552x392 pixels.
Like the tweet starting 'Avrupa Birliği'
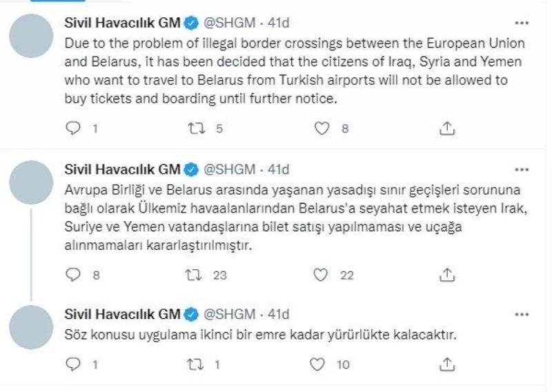coord(320,275)
